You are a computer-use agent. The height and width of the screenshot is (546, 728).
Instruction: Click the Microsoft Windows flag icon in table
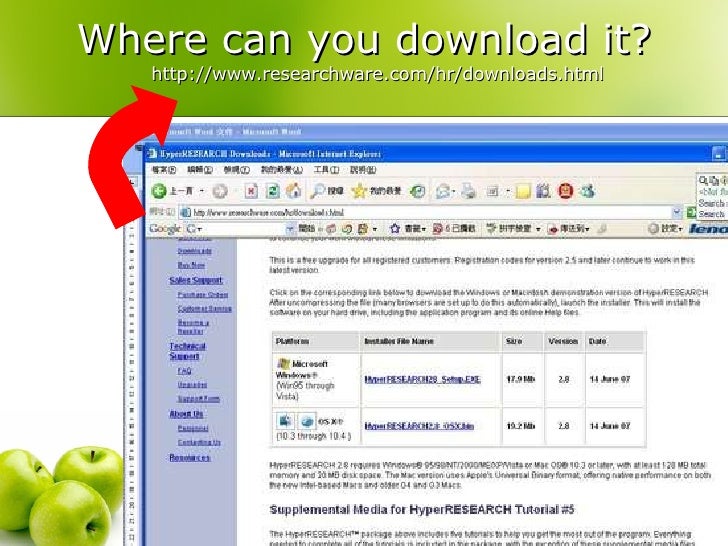point(283,364)
